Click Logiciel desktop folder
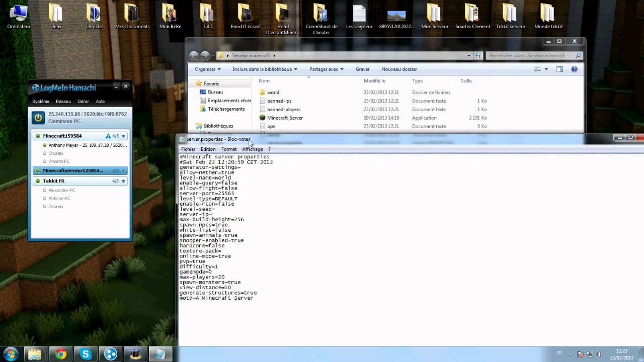 (94, 17)
